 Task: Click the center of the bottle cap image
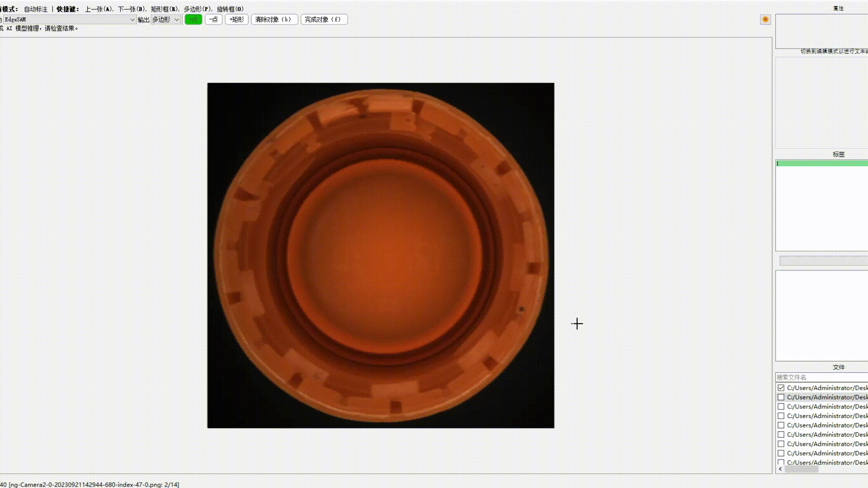click(x=381, y=255)
